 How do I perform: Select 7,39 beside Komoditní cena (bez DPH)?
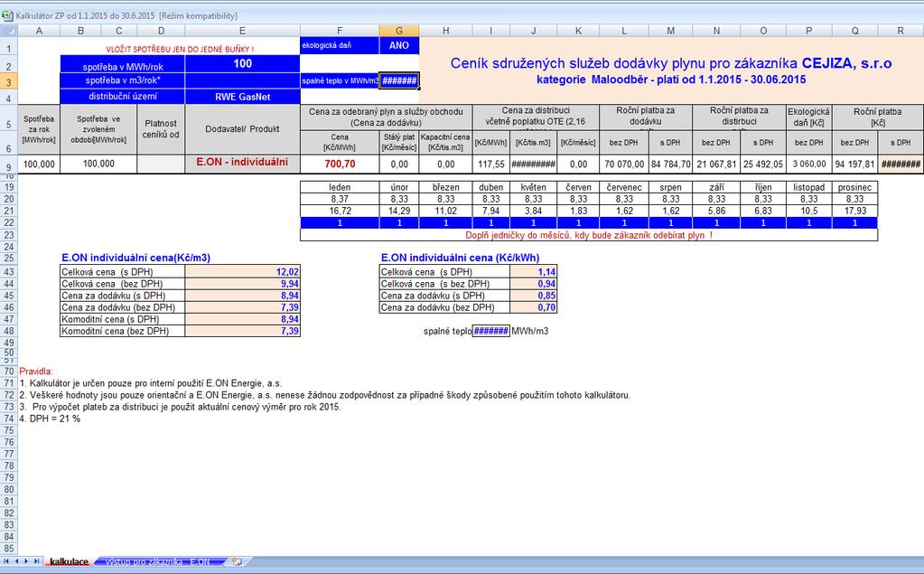(242, 331)
